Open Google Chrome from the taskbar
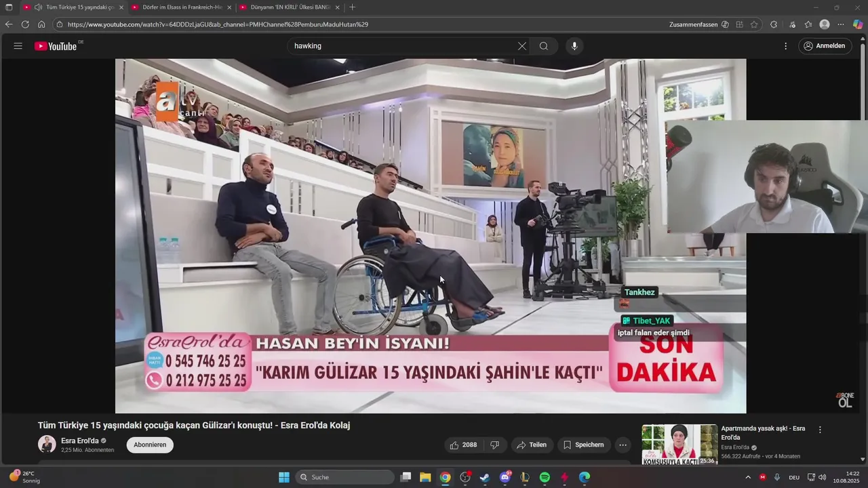 (x=445, y=477)
